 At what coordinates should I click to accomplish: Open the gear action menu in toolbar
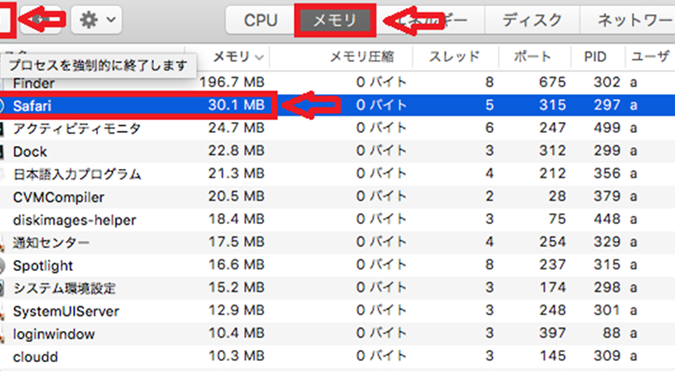[96, 20]
